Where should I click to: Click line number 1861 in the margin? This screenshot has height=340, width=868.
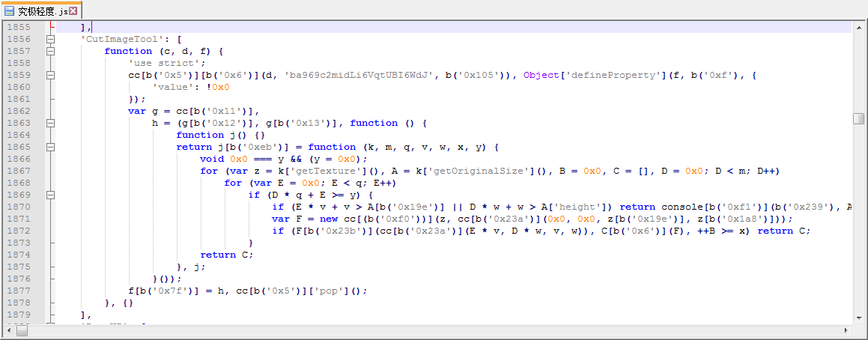pyautogui.click(x=18, y=99)
